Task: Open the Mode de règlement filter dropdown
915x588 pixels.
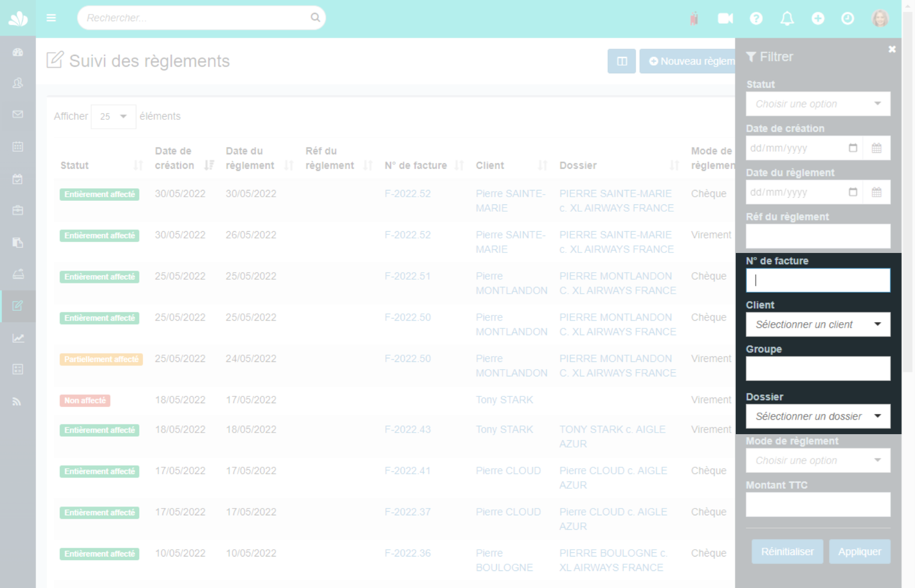Action: (818, 460)
